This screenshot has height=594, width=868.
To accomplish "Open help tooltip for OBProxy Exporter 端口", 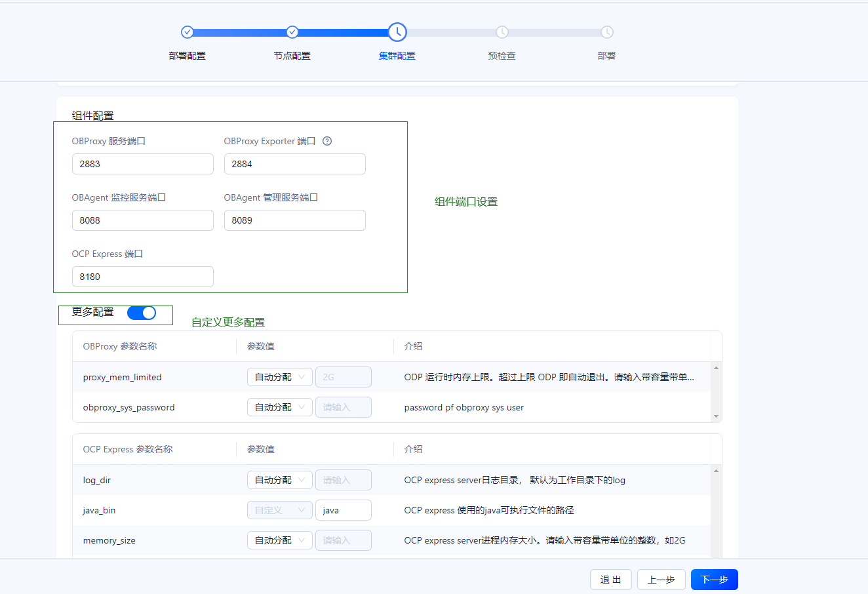I will [327, 141].
